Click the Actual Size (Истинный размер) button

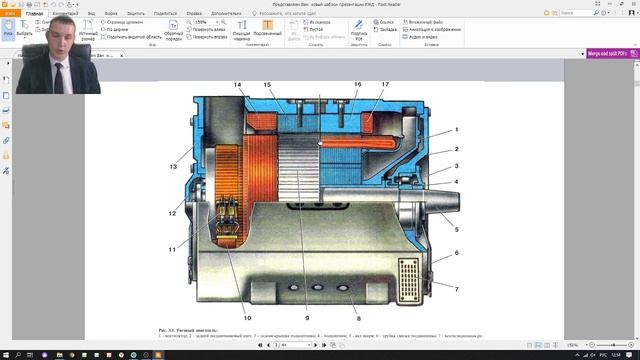tap(88, 30)
